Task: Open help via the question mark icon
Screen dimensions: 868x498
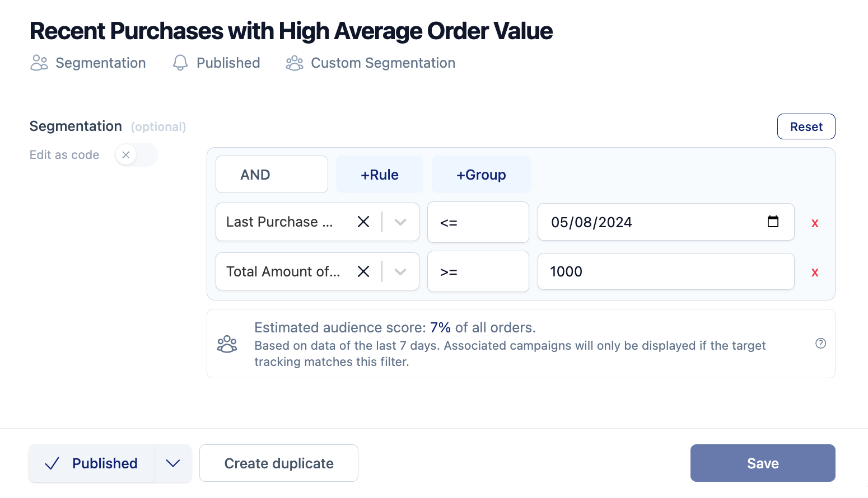Action: (820, 343)
